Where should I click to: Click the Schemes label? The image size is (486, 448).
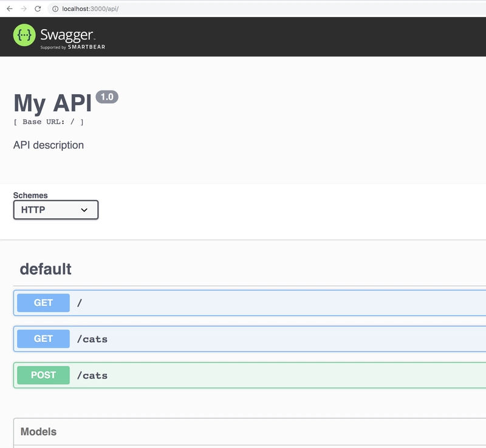30,195
